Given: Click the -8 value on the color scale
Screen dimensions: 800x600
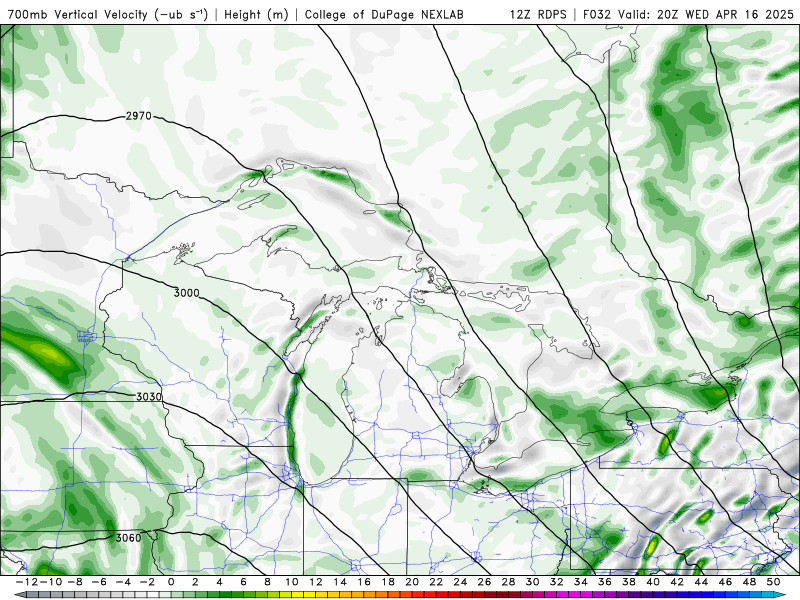Looking at the screenshot, I should pos(75,582).
